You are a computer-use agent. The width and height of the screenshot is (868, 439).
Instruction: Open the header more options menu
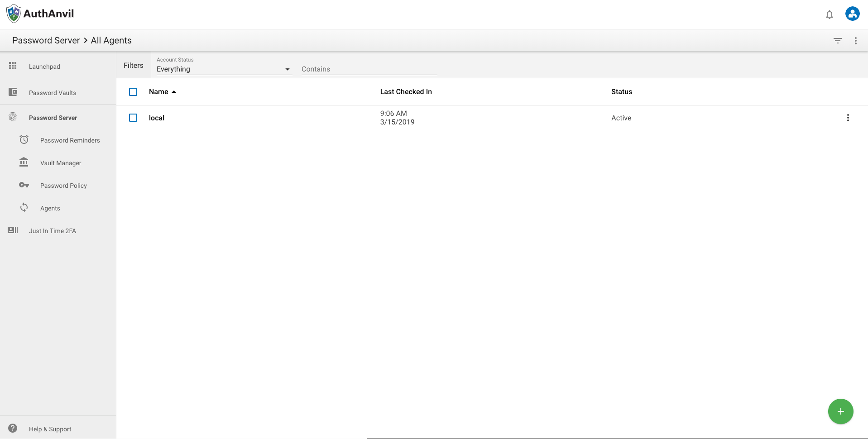[x=856, y=41]
